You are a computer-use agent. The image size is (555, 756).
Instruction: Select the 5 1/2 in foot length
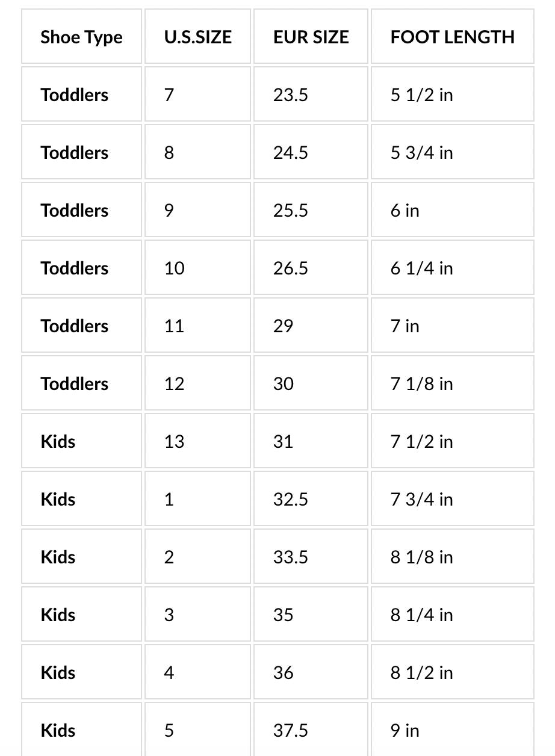click(421, 95)
